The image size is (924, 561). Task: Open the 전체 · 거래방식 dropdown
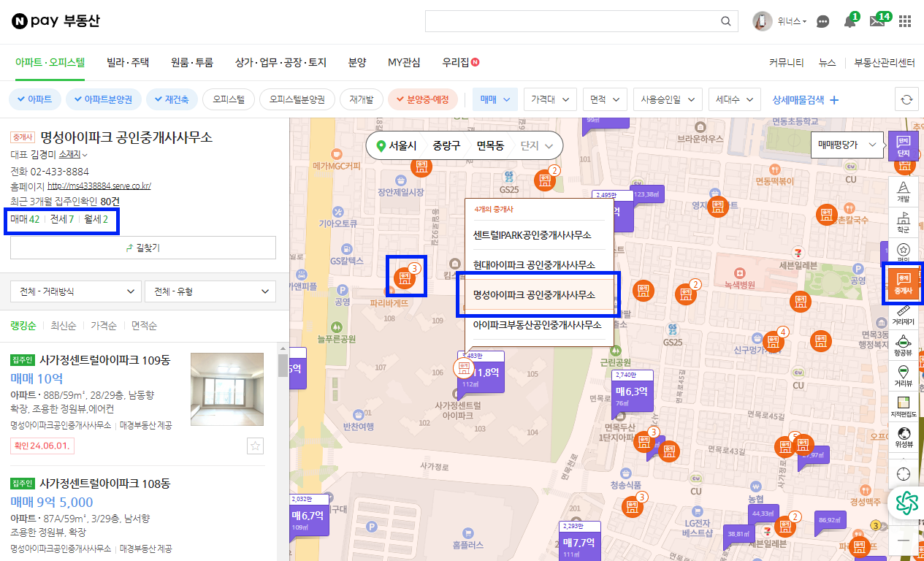[x=76, y=291]
